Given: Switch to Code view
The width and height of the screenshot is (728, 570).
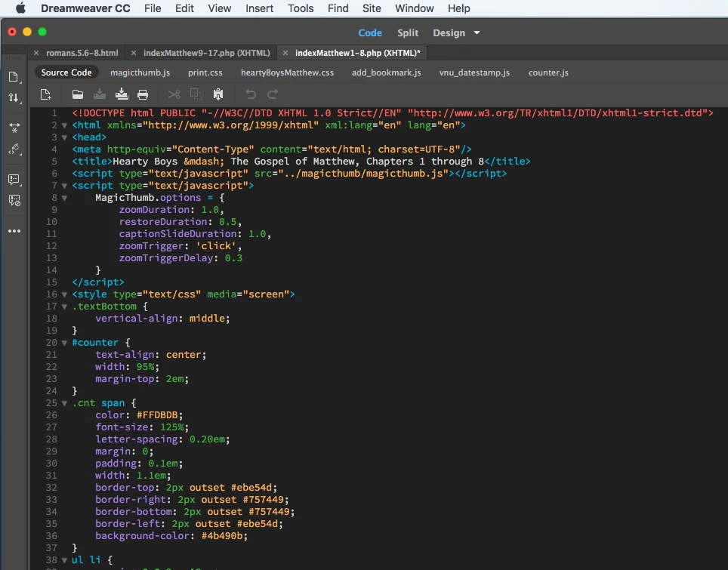Looking at the screenshot, I should coord(370,33).
